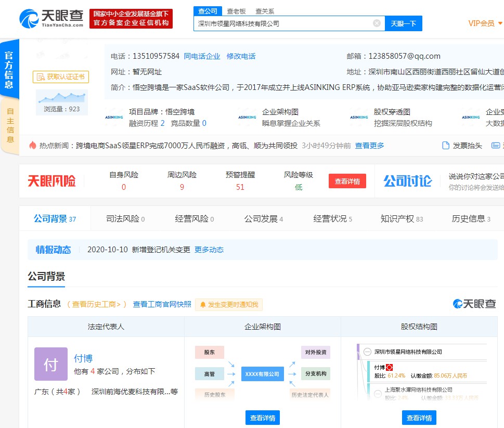504x428 pixels.
Task: Collapse the 深圳市领星网络科技有限公司 tree node
Action: click(x=367, y=352)
